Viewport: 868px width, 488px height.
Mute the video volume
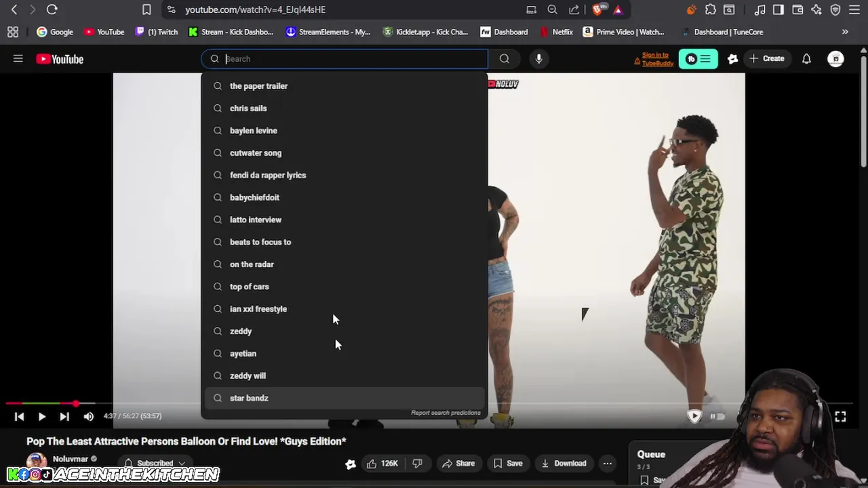coord(88,416)
